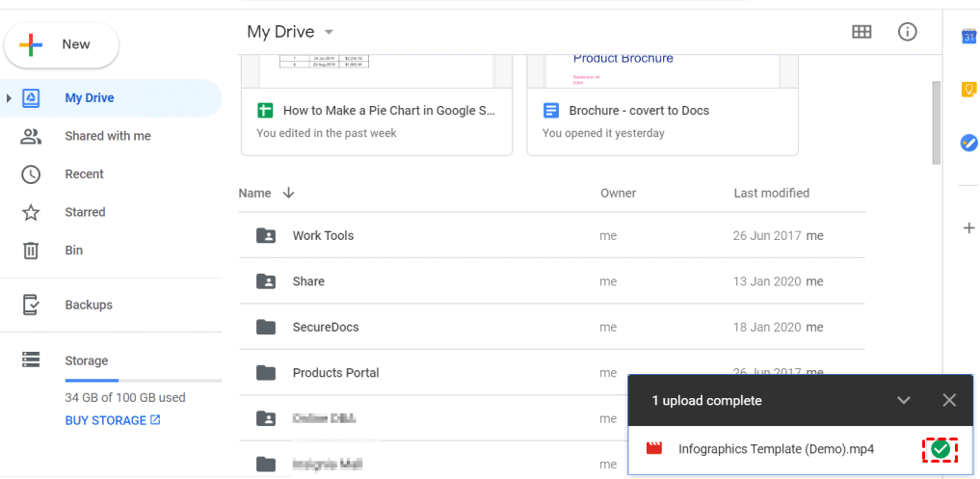Open the My Drive title dropdown
980x479 pixels.
[329, 32]
